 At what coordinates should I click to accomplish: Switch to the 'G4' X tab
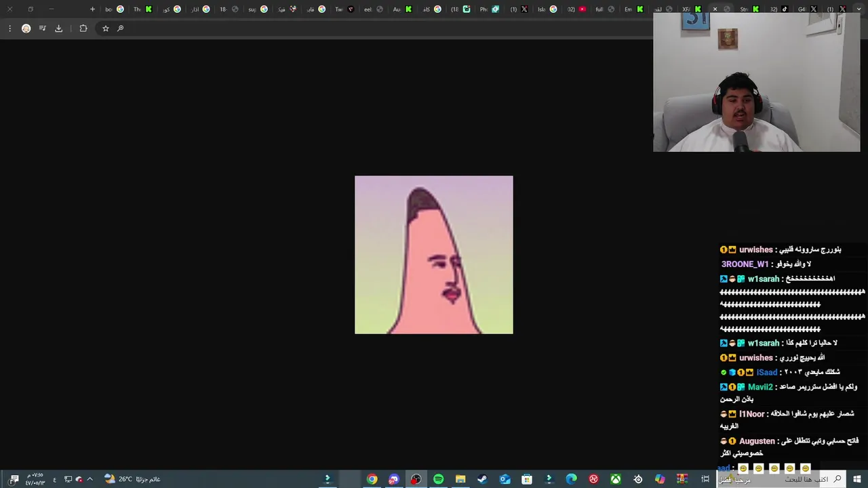[x=807, y=9]
